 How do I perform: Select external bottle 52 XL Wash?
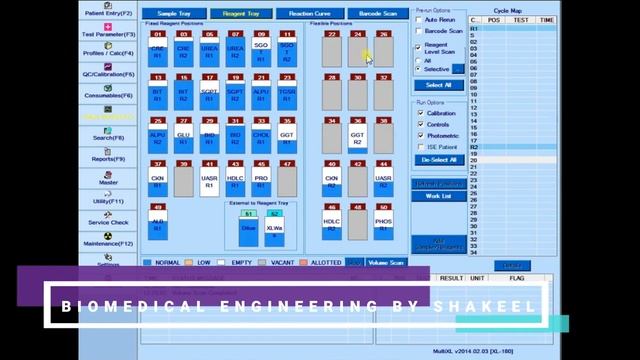(274, 229)
